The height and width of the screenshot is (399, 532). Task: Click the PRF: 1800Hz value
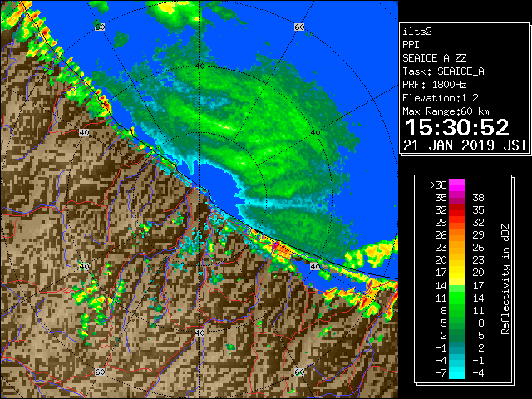434,85
